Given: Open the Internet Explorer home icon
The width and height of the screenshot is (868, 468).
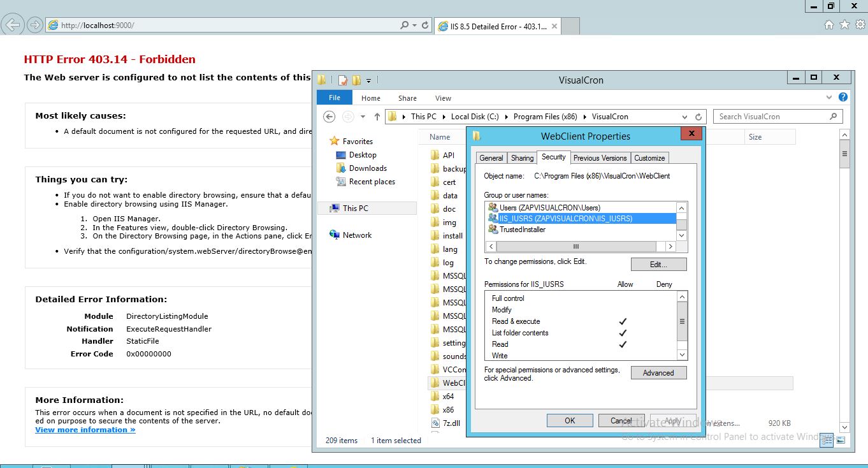Looking at the screenshot, I should (828, 25).
